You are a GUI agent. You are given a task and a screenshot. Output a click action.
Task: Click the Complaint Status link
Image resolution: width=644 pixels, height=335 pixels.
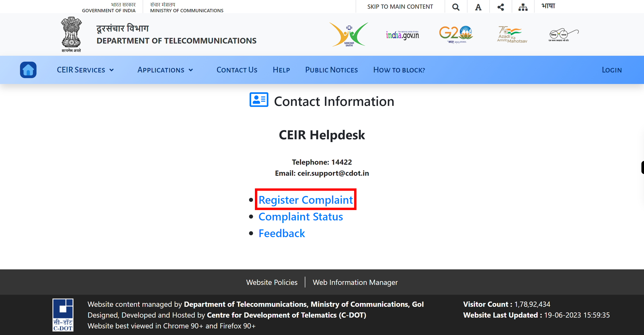point(301,216)
